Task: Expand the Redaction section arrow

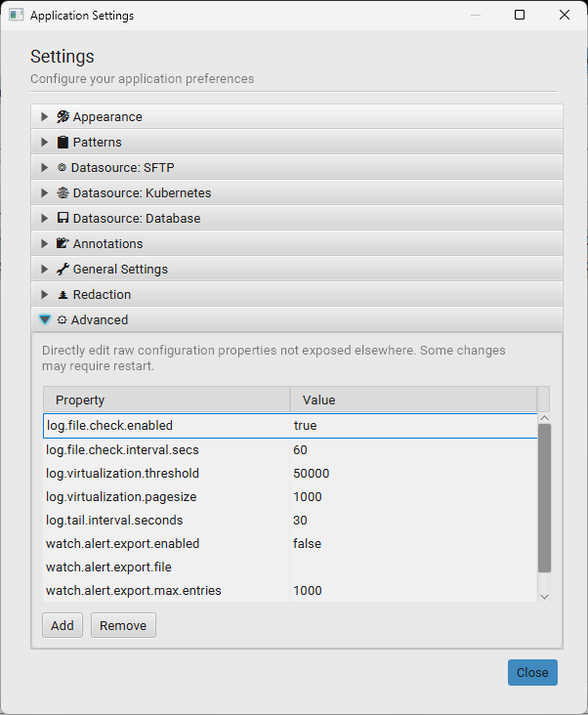Action: tap(44, 295)
